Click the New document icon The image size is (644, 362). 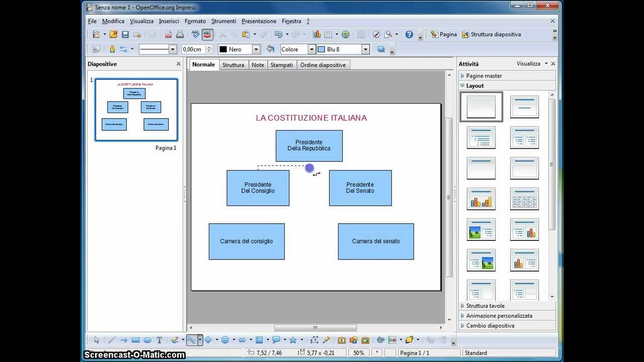(96, 34)
